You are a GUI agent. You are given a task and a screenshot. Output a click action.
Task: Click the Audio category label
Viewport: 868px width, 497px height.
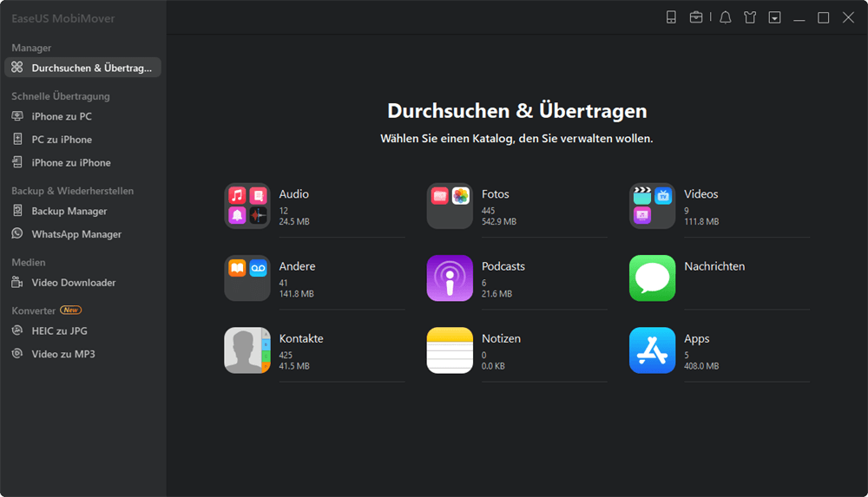tap(294, 194)
